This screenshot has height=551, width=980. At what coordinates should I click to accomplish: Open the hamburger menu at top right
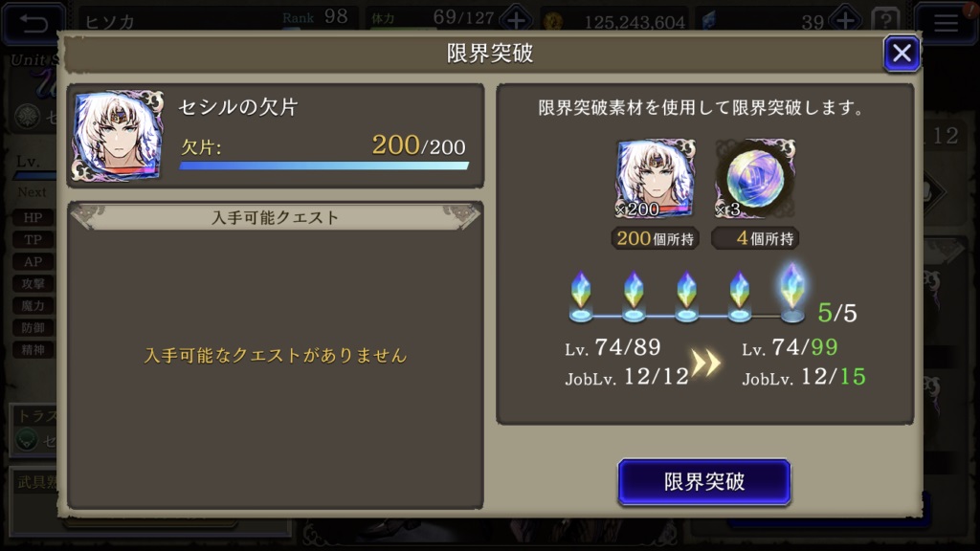[x=946, y=23]
